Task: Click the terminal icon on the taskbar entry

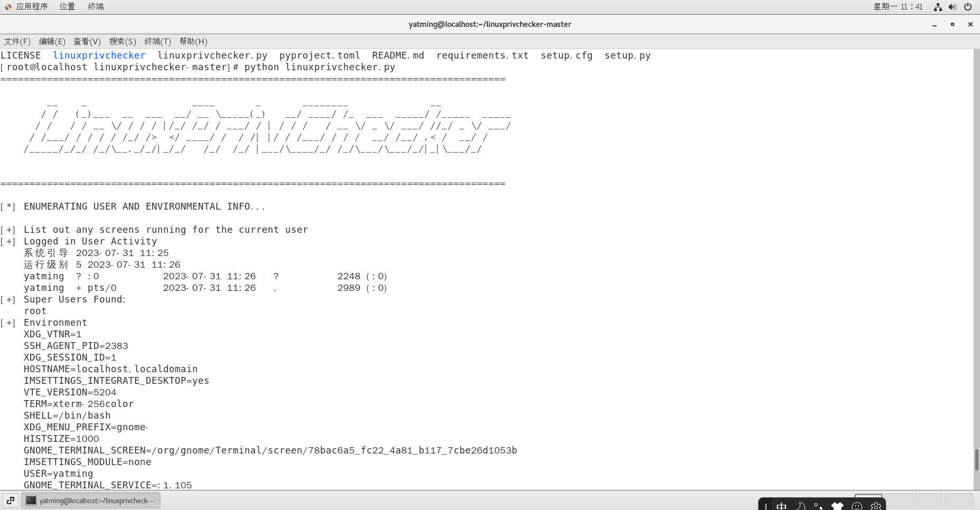Action: (x=31, y=500)
